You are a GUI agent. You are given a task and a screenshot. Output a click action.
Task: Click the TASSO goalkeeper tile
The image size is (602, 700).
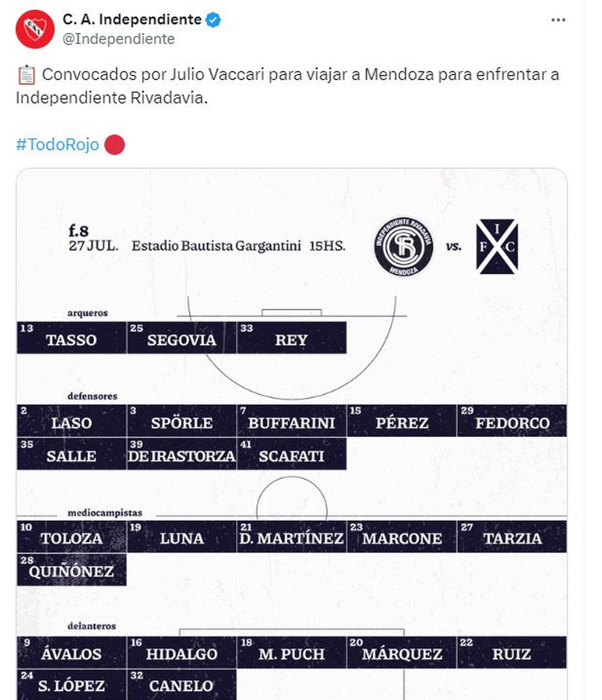click(71, 338)
